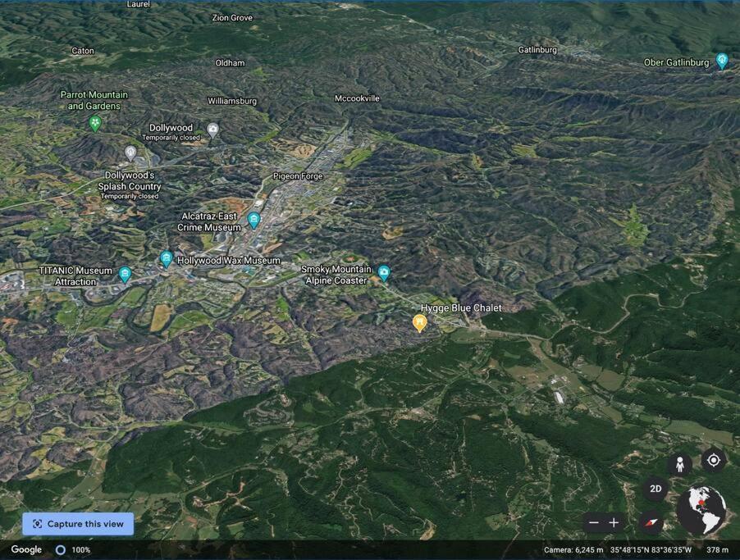Click the Capture this view button
740x560 pixels.
click(78, 524)
